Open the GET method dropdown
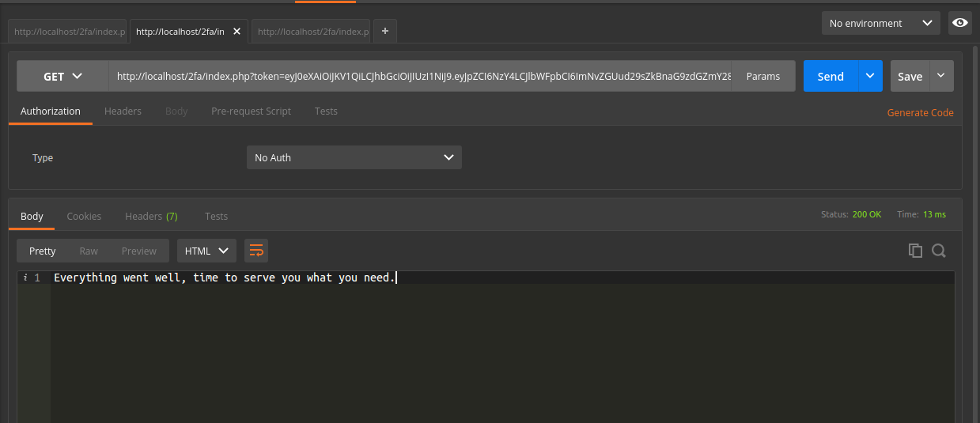Screen dimensions: 980x423 (62, 76)
